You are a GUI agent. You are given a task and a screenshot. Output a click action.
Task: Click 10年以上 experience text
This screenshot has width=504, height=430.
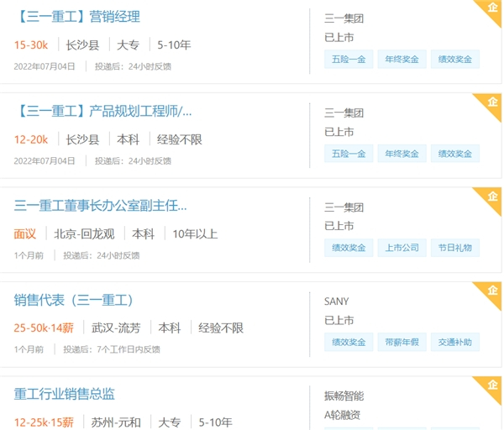[x=195, y=234]
